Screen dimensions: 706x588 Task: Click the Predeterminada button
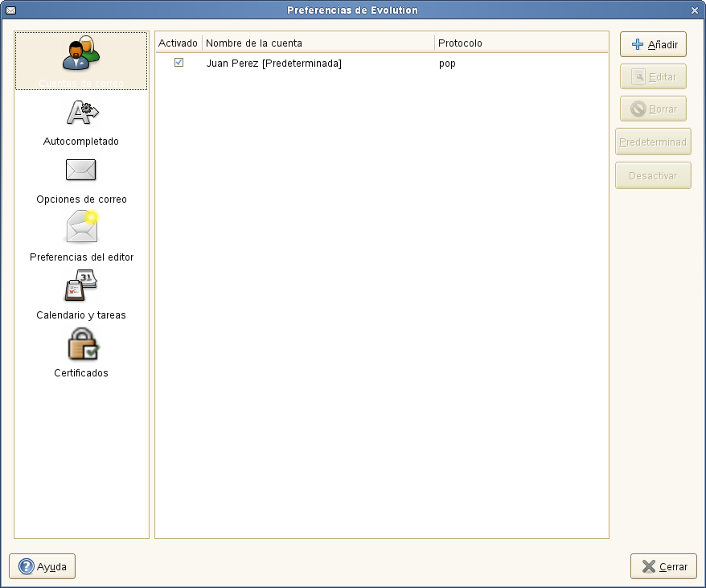653,142
